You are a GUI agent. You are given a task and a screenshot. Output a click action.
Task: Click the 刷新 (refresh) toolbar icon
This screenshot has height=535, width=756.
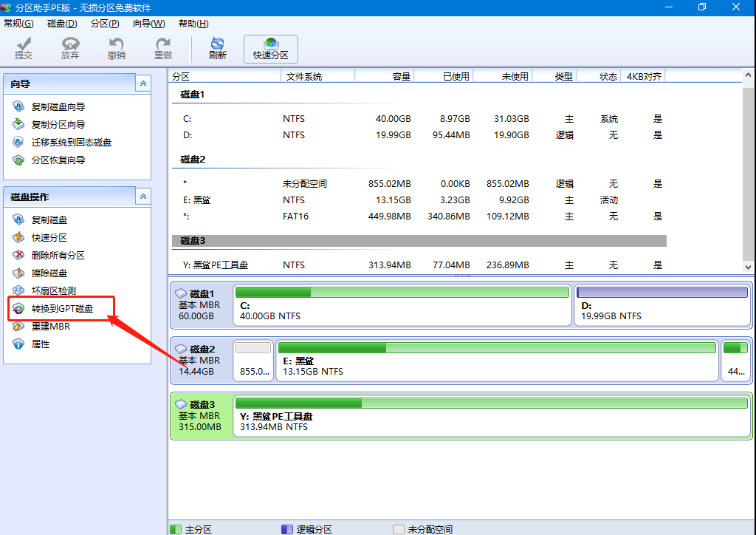[x=218, y=44]
